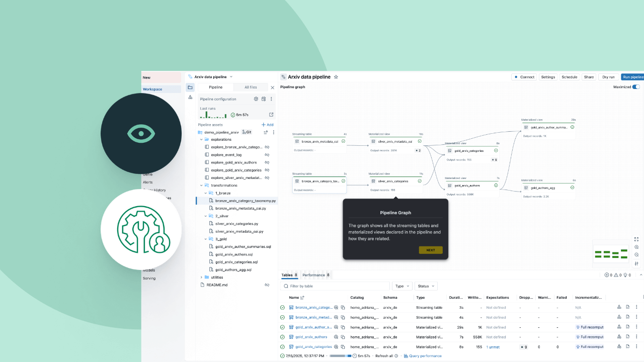Collapse the bottom tables panel chevron
The image size is (644, 362).
pos(641,275)
